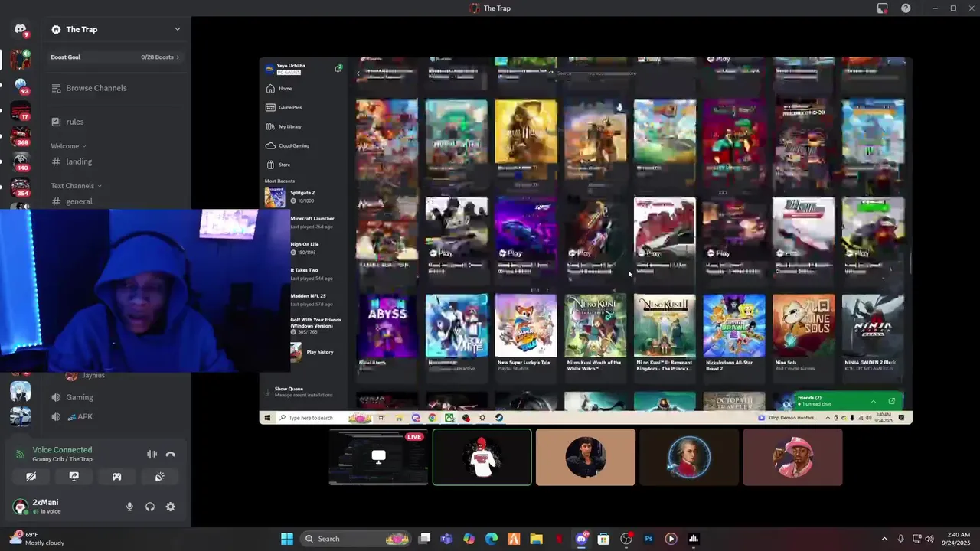The height and width of the screenshot is (551, 980).
Task: Open Microsoft Teams from taskbar
Action: pos(447,539)
